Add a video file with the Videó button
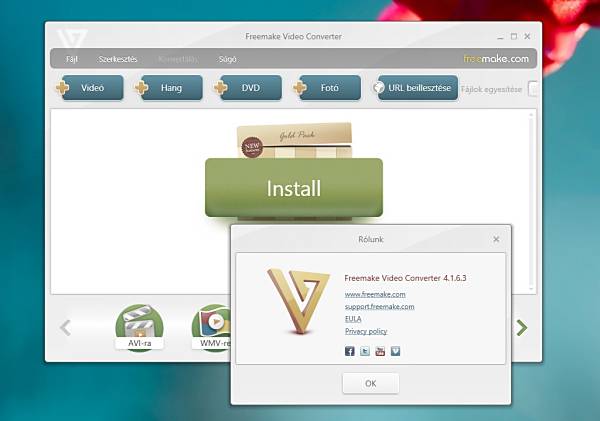 (90, 88)
